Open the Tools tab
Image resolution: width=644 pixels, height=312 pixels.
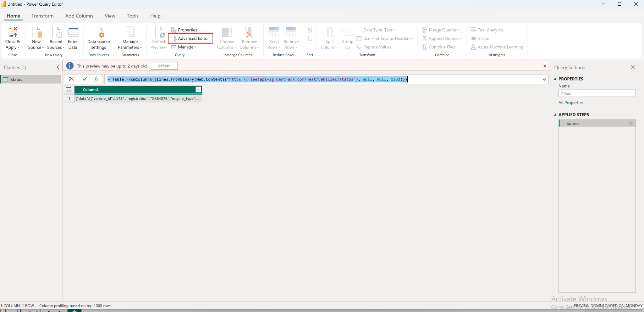pyautogui.click(x=133, y=16)
